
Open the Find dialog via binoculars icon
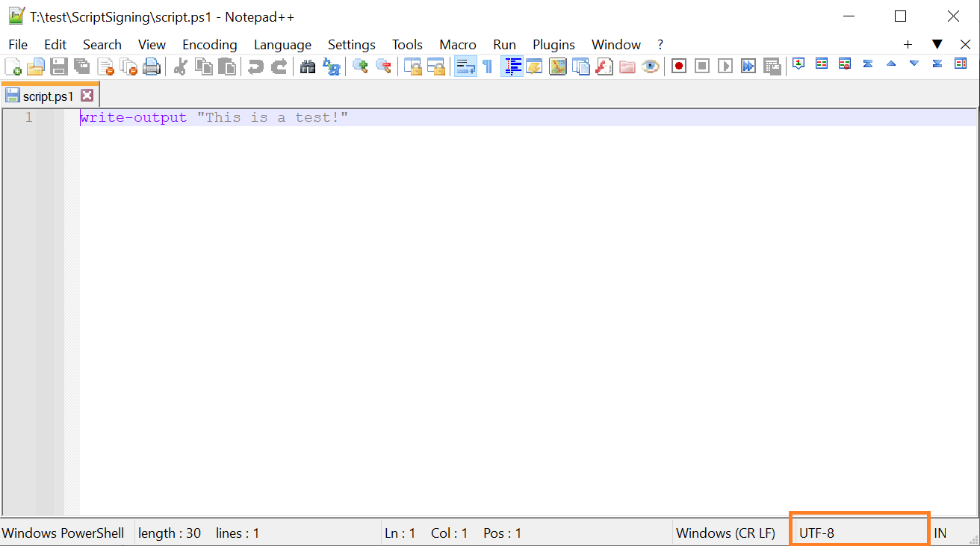pyautogui.click(x=308, y=66)
